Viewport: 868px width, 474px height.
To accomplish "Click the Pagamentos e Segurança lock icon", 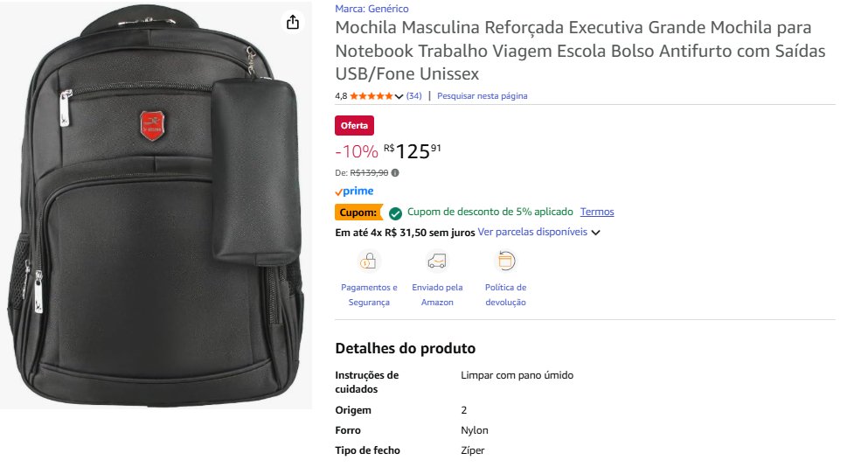I will point(368,261).
